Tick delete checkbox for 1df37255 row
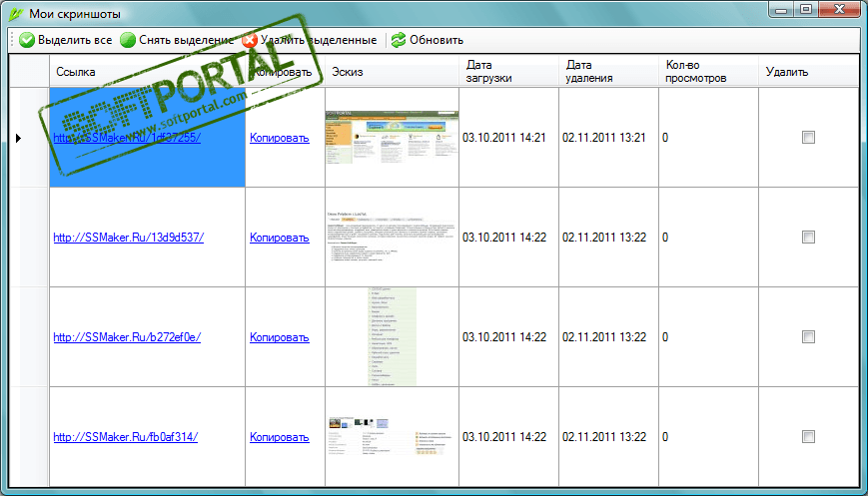The height and width of the screenshot is (496, 868). click(x=808, y=137)
